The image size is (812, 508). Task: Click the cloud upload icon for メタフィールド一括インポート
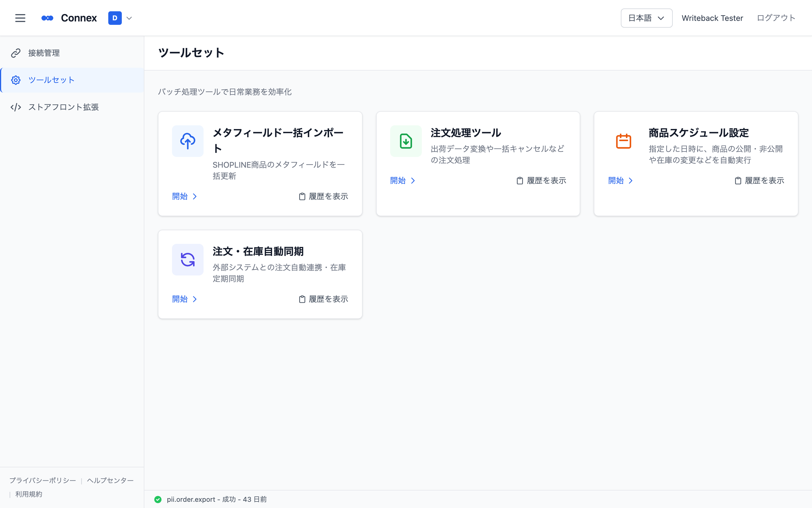click(187, 141)
